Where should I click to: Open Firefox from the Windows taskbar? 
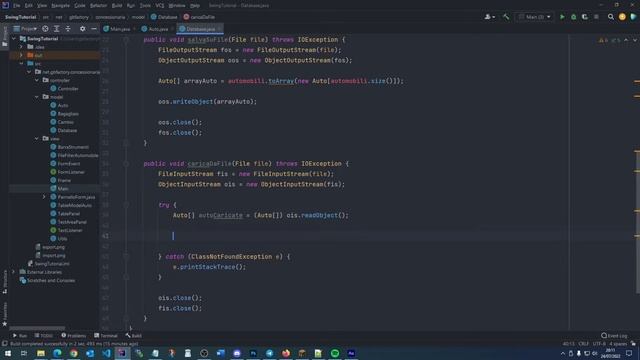(x=286, y=353)
